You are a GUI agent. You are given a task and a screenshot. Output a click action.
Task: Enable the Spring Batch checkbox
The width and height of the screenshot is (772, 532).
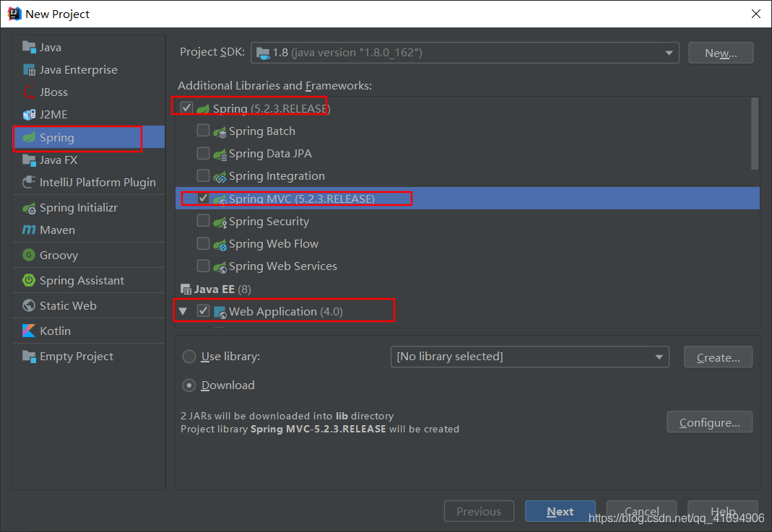(x=203, y=131)
